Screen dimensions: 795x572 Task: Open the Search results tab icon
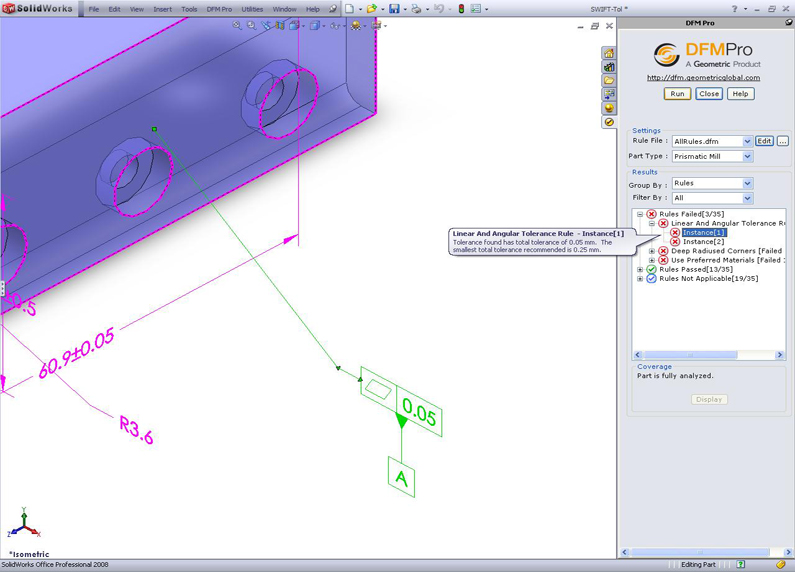[609, 94]
